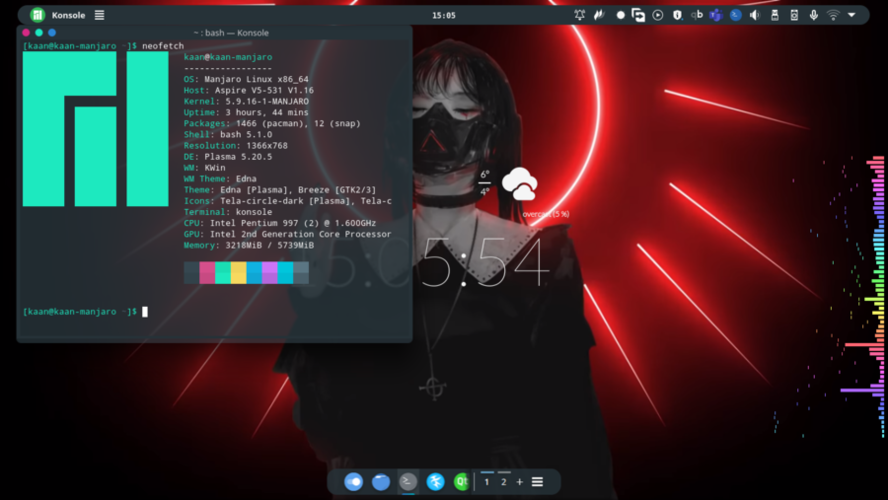Open the notifications bell in the tray

point(579,15)
